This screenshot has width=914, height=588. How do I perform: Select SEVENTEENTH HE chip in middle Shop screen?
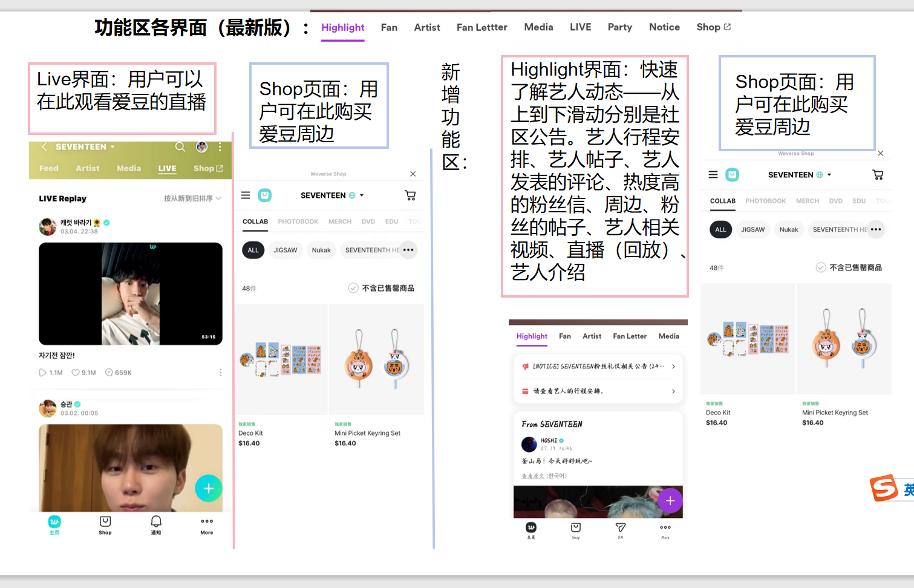tap(372, 250)
